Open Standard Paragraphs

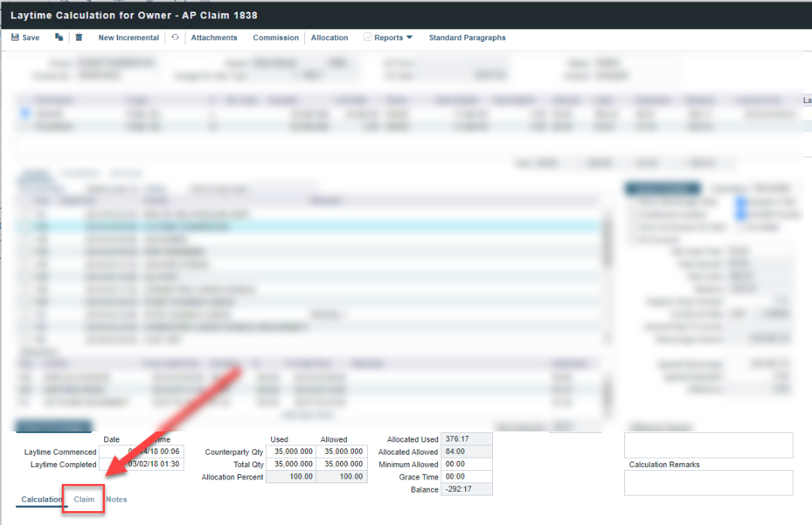467,37
